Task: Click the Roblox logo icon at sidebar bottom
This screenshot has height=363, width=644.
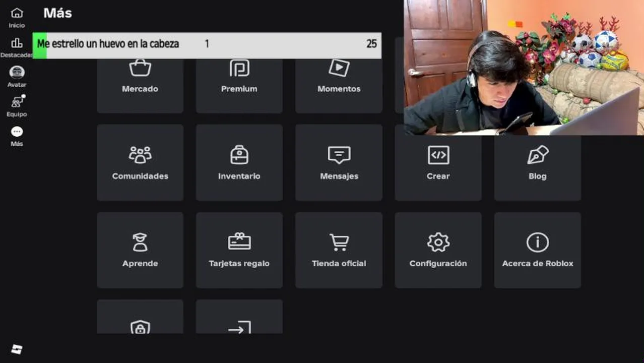Action: point(17,349)
